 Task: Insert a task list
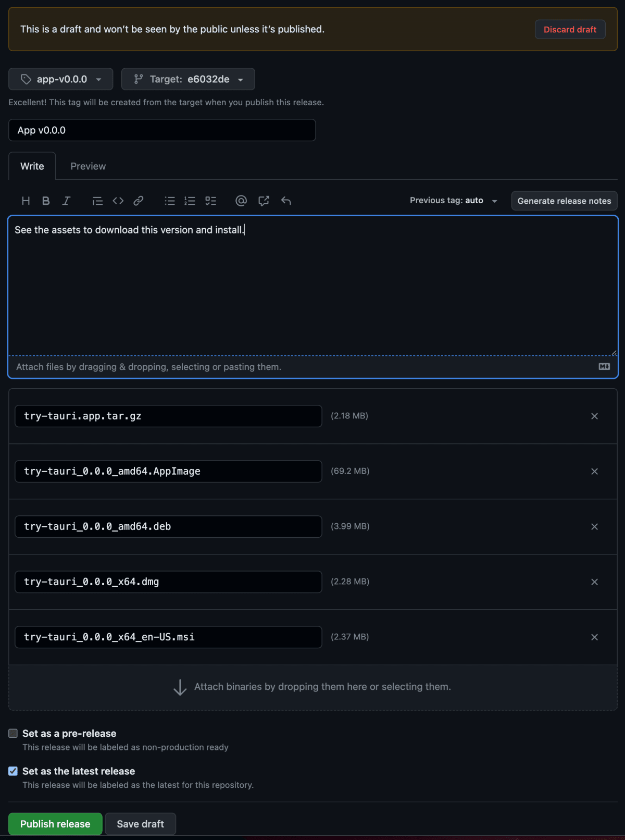click(x=210, y=201)
